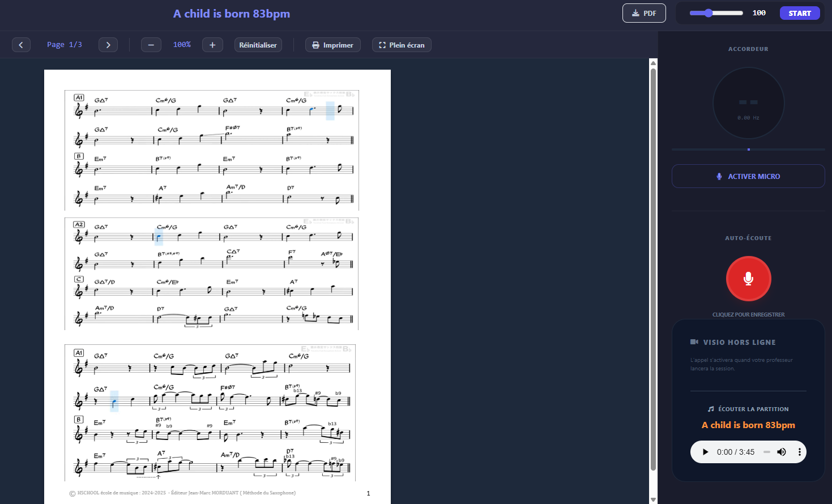Click the 0.00 Hz tuner readout
The width and height of the screenshot is (832, 504).
[x=748, y=118]
